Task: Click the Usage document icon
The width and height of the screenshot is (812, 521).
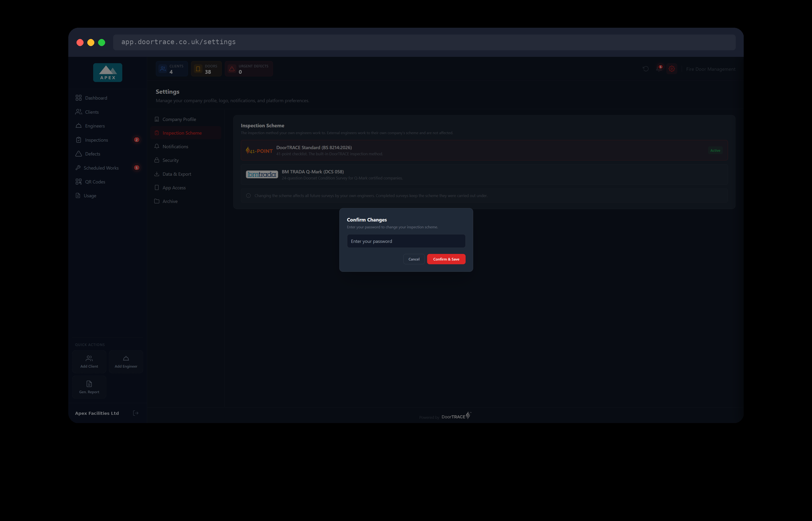Action: click(x=78, y=195)
